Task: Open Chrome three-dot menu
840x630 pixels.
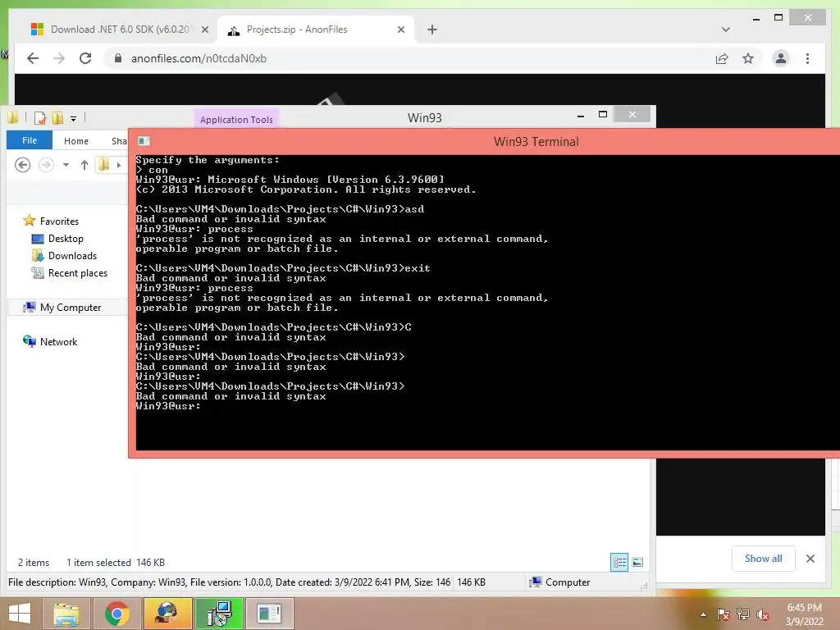Action: pyautogui.click(x=807, y=58)
